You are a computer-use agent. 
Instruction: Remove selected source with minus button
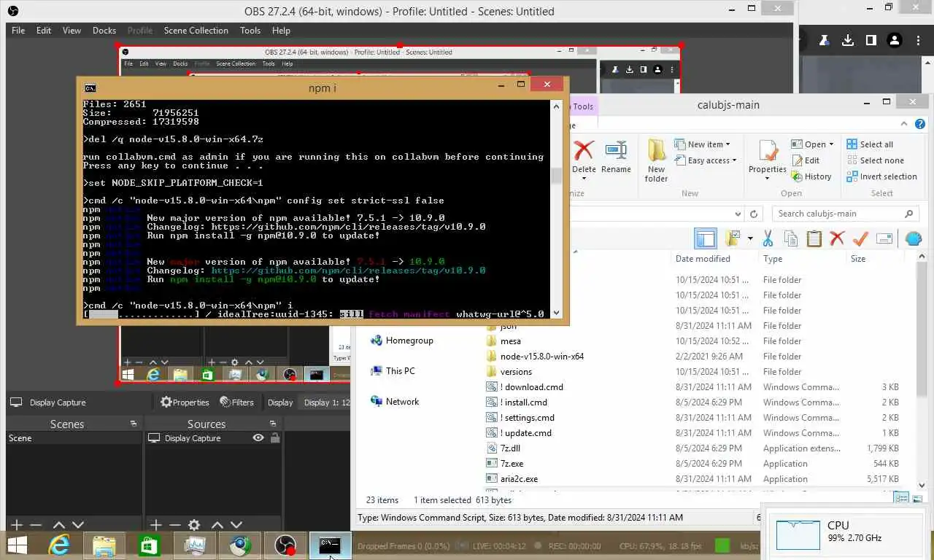pos(174,525)
